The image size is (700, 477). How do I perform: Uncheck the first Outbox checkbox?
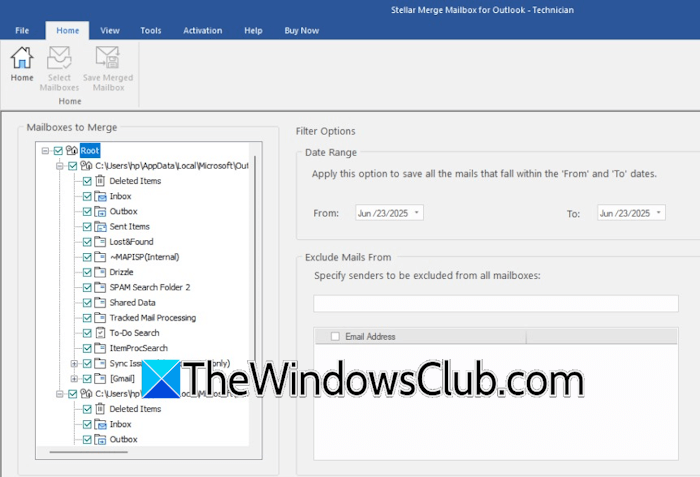pos(87,211)
